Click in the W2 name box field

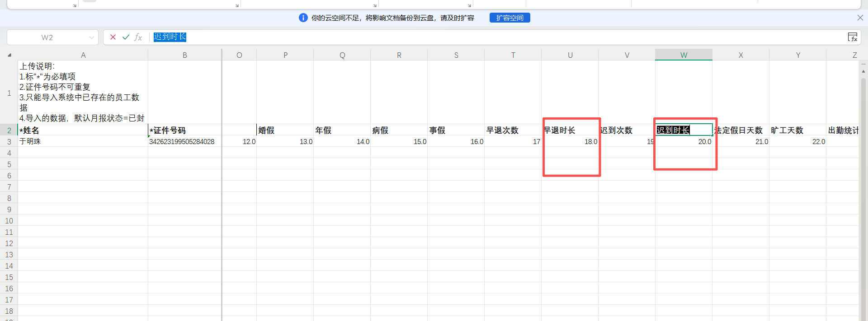47,37
